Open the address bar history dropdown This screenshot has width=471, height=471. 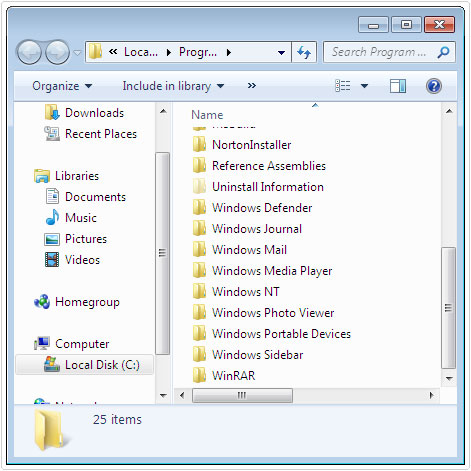[x=281, y=52]
